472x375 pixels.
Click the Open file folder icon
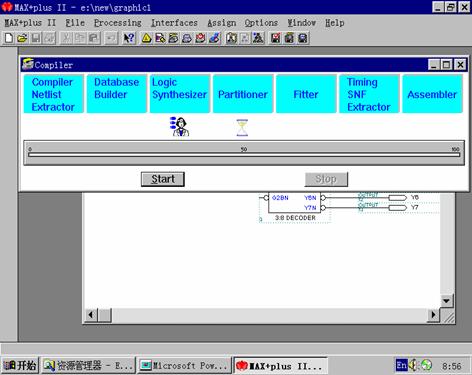pyautogui.click(x=22, y=38)
